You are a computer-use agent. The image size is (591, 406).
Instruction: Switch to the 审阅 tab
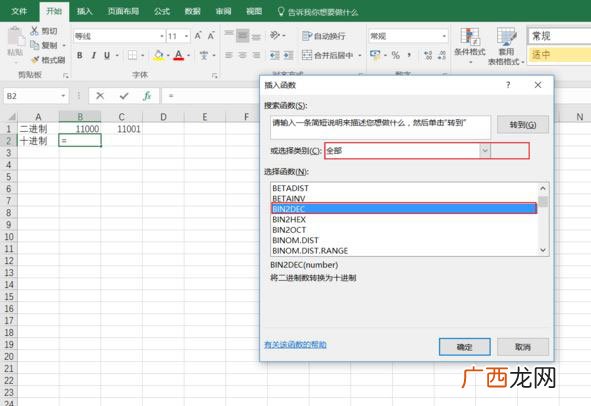[224, 11]
